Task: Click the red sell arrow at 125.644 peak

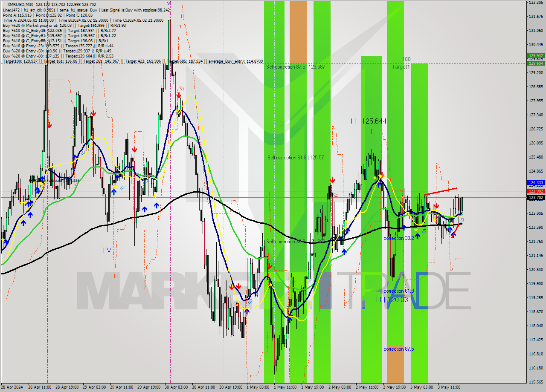Action: [382, 175]
